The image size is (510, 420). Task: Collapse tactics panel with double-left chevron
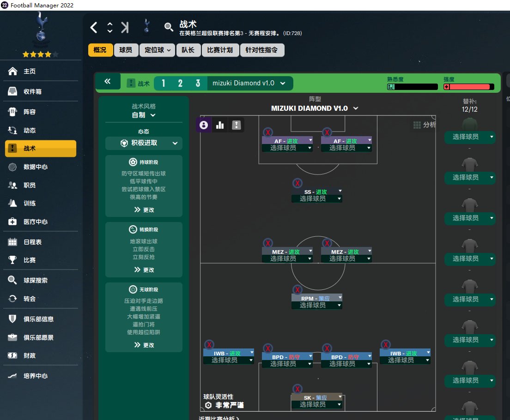click(x=107, y=81)
